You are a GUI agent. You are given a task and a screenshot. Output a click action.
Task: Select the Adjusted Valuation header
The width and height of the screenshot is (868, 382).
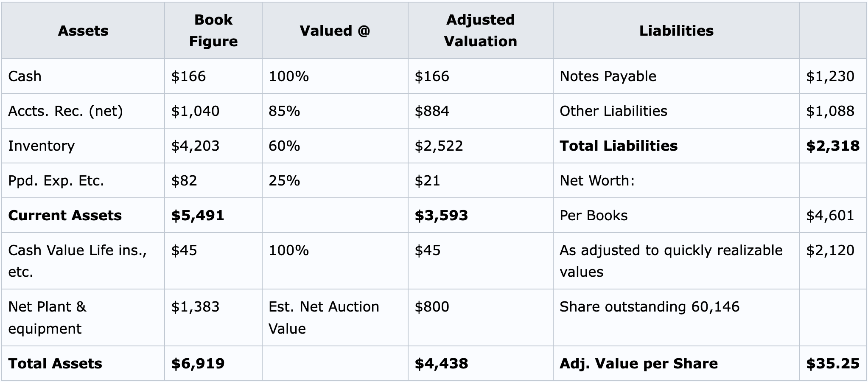(481, 31)
